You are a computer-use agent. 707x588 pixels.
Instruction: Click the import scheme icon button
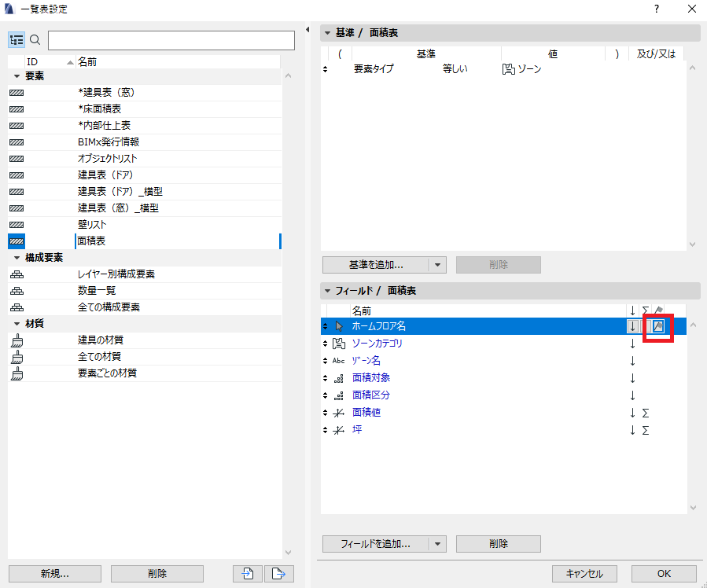coord(248,574)
